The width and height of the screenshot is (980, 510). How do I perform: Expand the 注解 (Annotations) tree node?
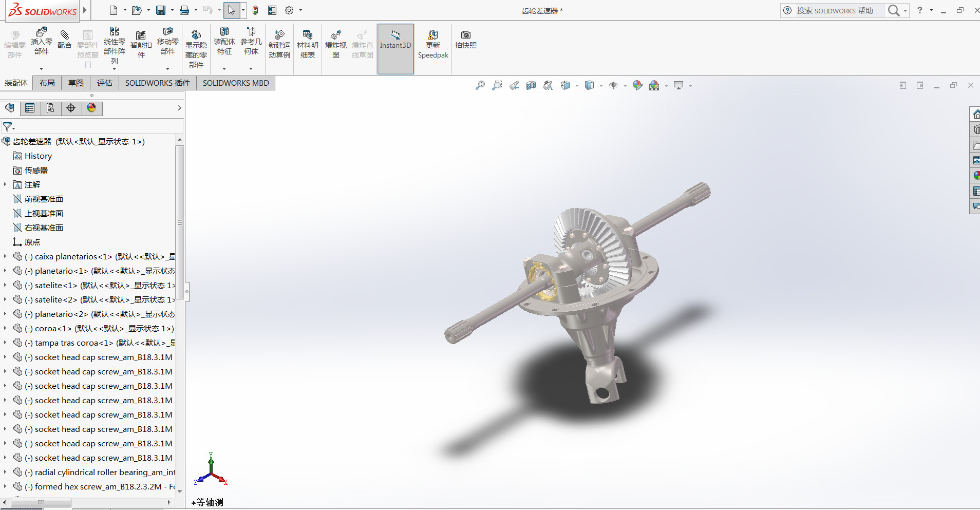coord(5,184)
